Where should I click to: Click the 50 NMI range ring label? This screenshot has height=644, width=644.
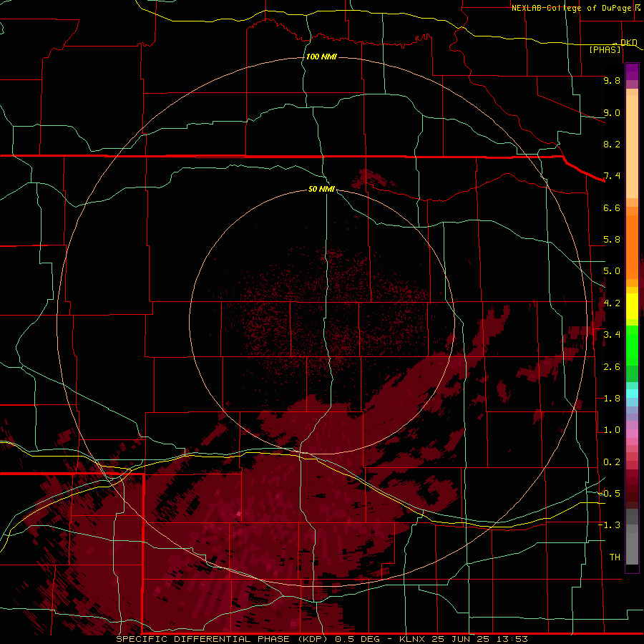pos(321,189)
